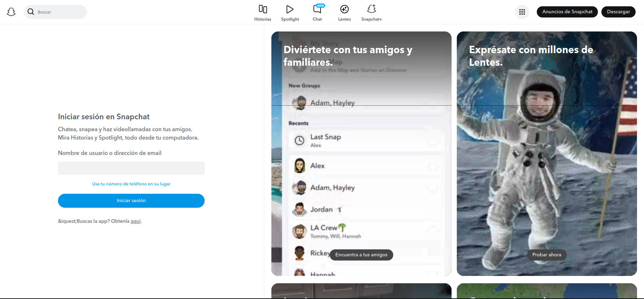This screenshot has height=299, width=644.
Task: Click the Anuncios de Snapchat button
Action: (x=567, y=12)
